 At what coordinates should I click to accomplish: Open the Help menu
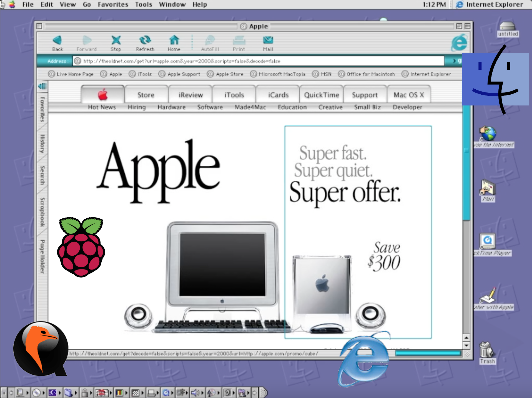pyautogui.click(x=200, y=4)
